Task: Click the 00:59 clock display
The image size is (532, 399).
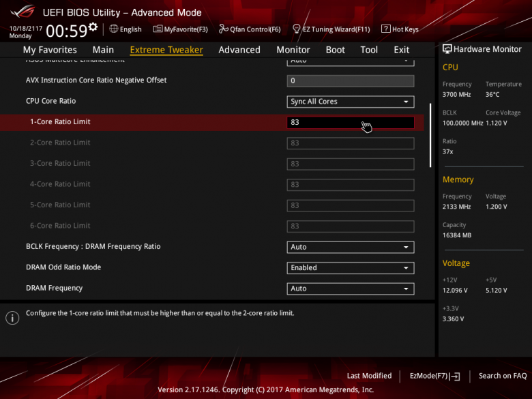Action: point(67,31)
